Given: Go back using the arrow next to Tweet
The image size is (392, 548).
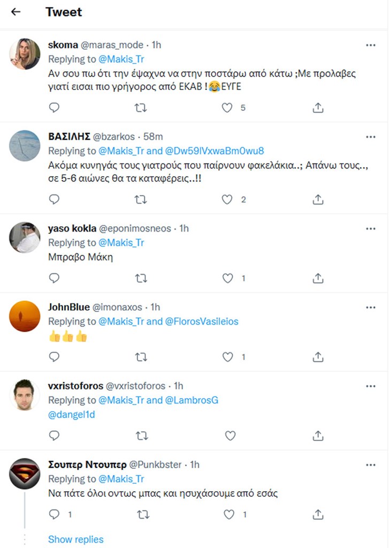Looking at the screenshot, I should pyautogui.click(x=16, y=12).
